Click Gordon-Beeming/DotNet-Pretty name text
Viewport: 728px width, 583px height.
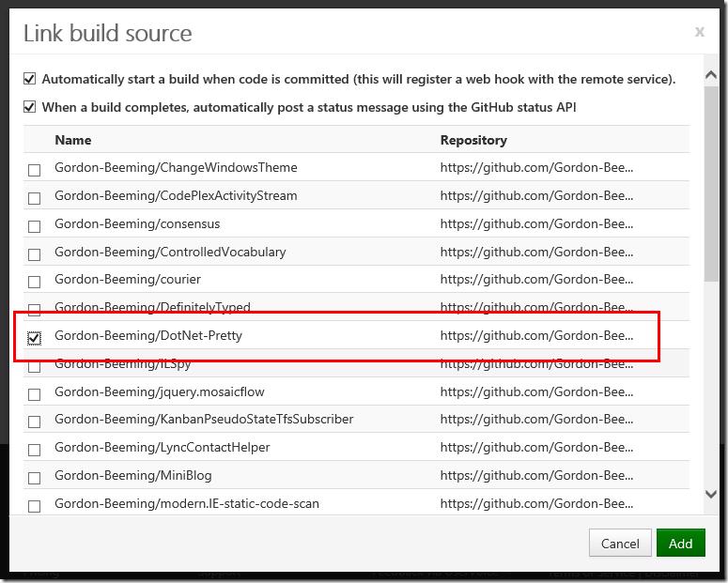[148, 335]
